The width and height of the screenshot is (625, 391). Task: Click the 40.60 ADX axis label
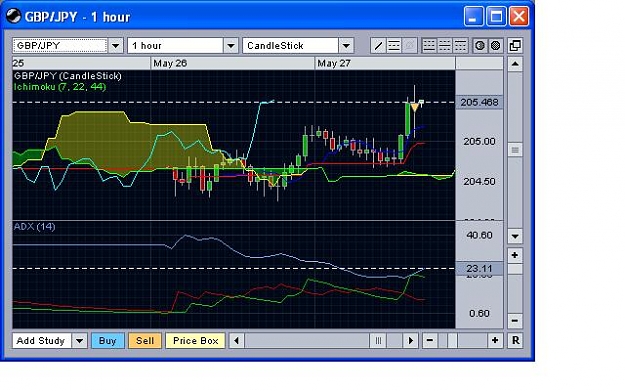[479, 235]
